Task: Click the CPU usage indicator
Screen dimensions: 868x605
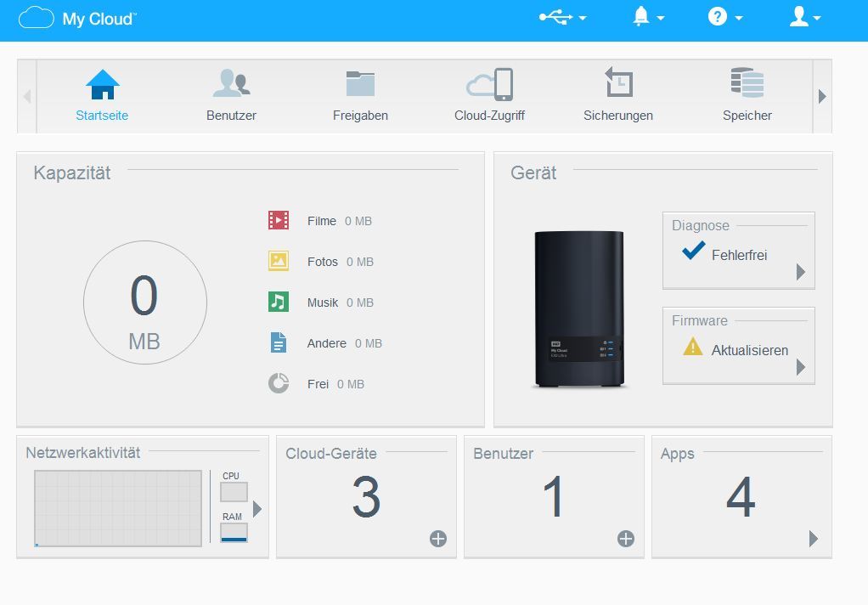Action: point(234,491)
